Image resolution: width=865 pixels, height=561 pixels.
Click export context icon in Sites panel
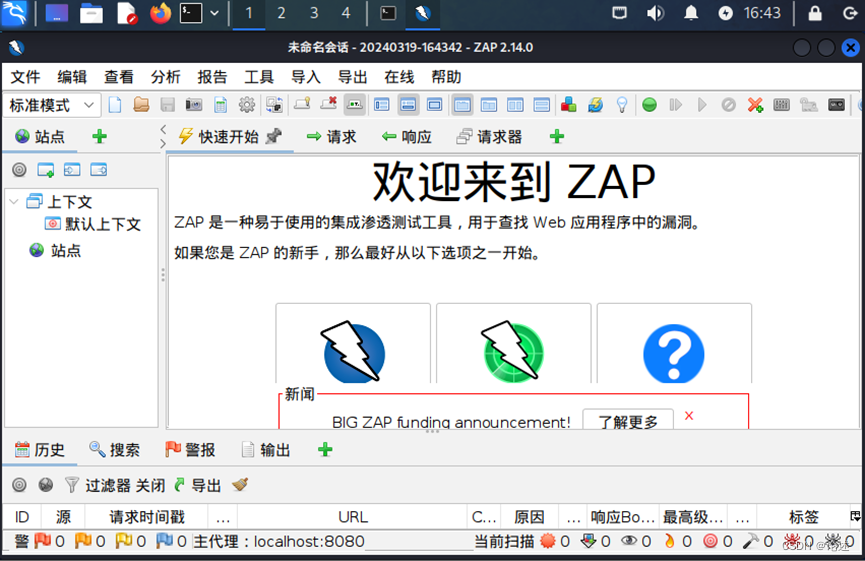(x=99, y=169)
